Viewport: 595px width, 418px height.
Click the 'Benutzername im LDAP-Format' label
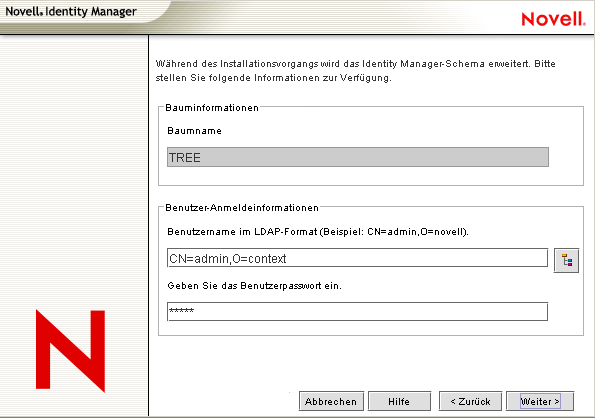tap(318, 232)
